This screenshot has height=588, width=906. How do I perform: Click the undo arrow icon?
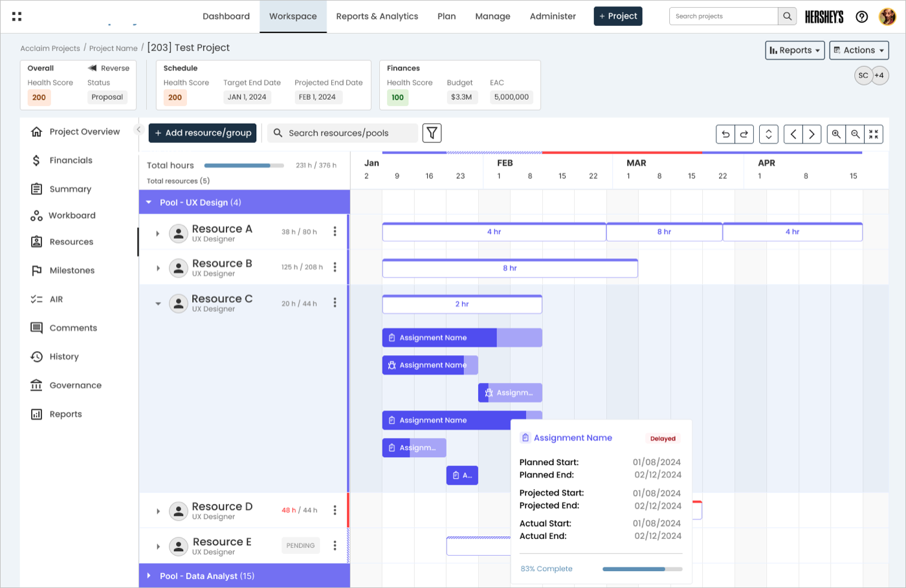coord(725,134)
